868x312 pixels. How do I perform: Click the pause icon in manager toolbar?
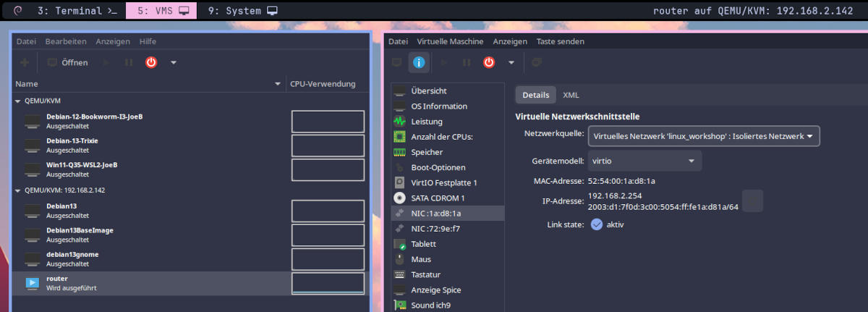pos(129,62)
